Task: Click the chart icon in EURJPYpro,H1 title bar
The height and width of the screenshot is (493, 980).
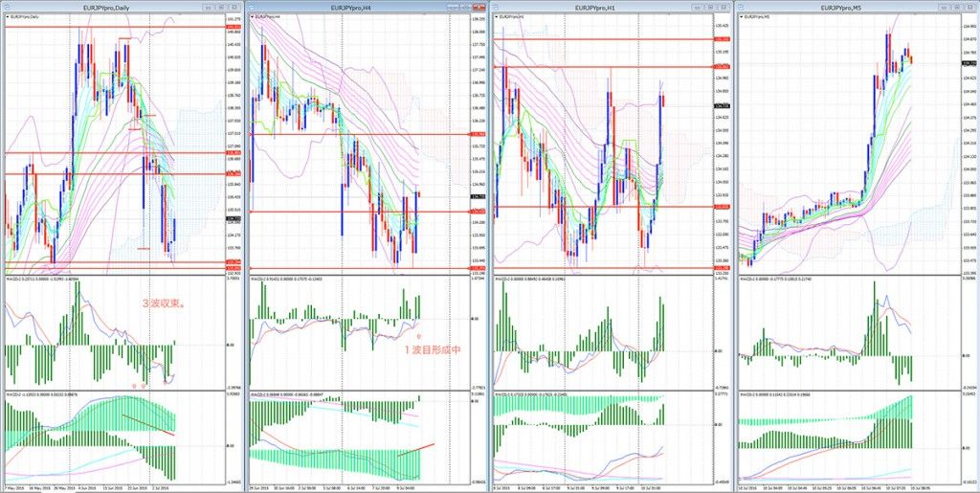Action: click(x=497, y=7)
